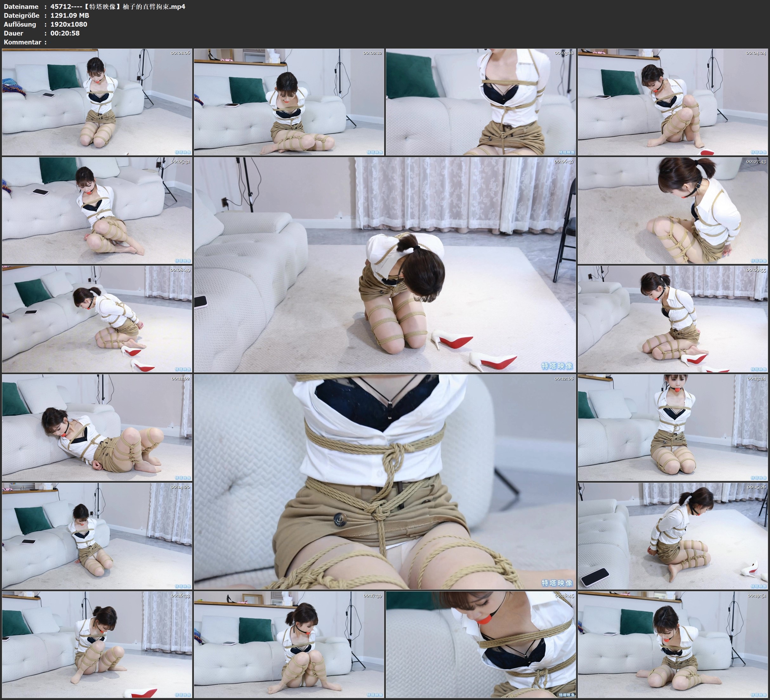Click the .mp4 filename in the header
Viewport: 770px width, 700px height.
tap(118, 6)
